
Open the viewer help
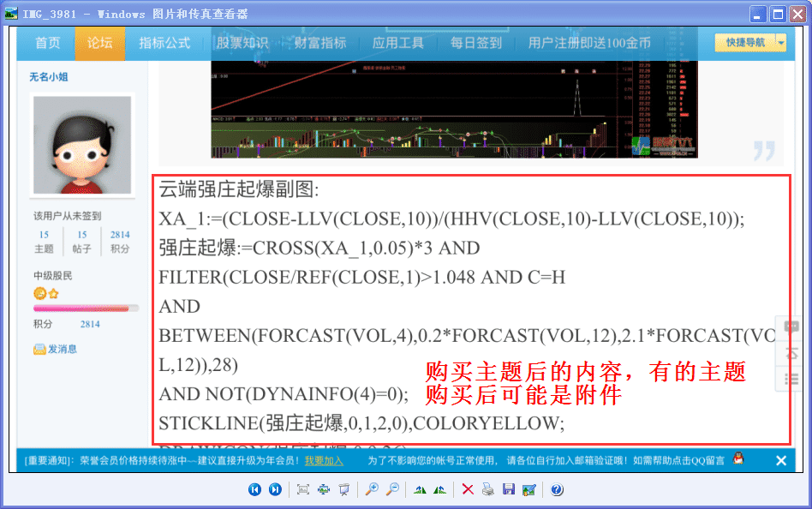click(x=555, y=489)
